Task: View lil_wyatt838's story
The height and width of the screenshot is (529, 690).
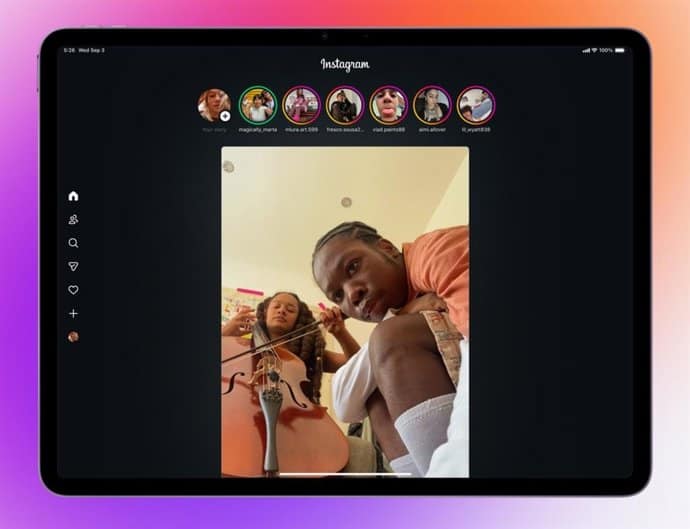Action: click(476, 105)
